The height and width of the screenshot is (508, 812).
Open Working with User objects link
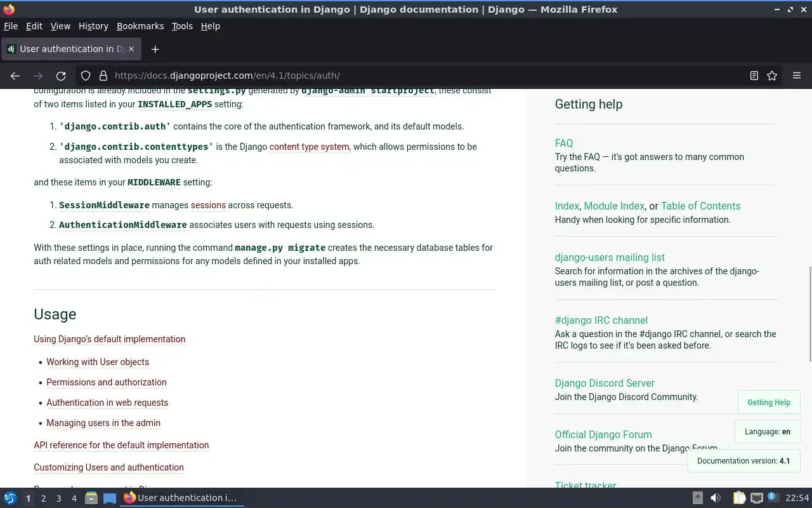pyautogui.click(x=98, y=362)
